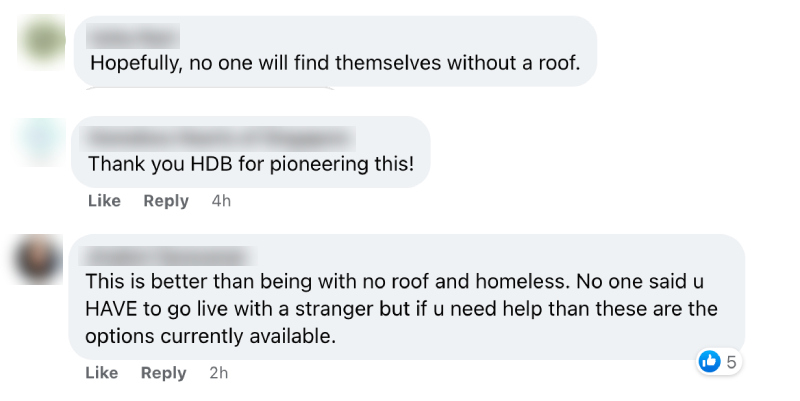Screen dimensions: 800x401
Task: Select the "options currently available." line of text
Action: pyautogui.click(x=210, y=337)
